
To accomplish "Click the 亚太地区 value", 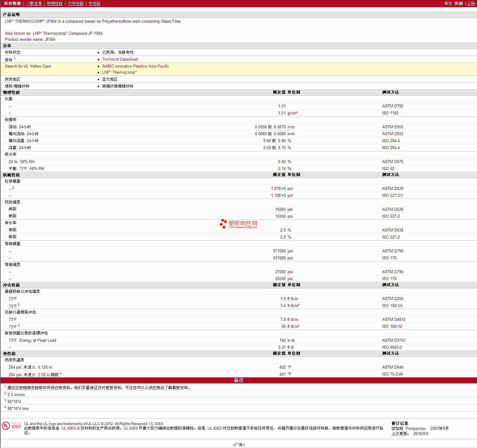I will 110,79.
